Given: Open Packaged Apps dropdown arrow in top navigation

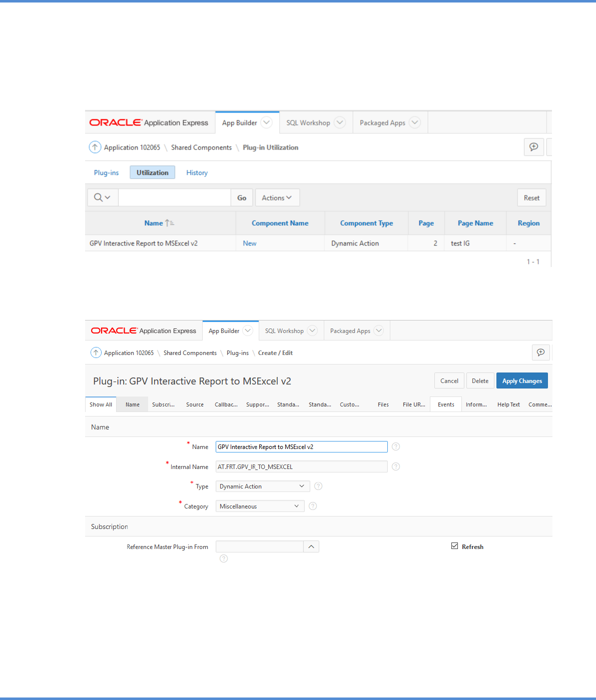Looking at the screenshot, I should [x=415, y=122].
